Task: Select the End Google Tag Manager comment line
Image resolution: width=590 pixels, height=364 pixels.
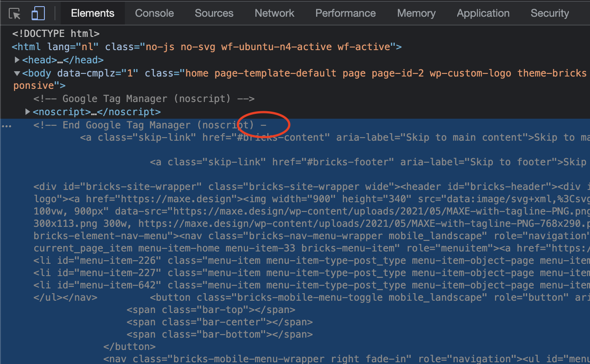Action: 150,125
